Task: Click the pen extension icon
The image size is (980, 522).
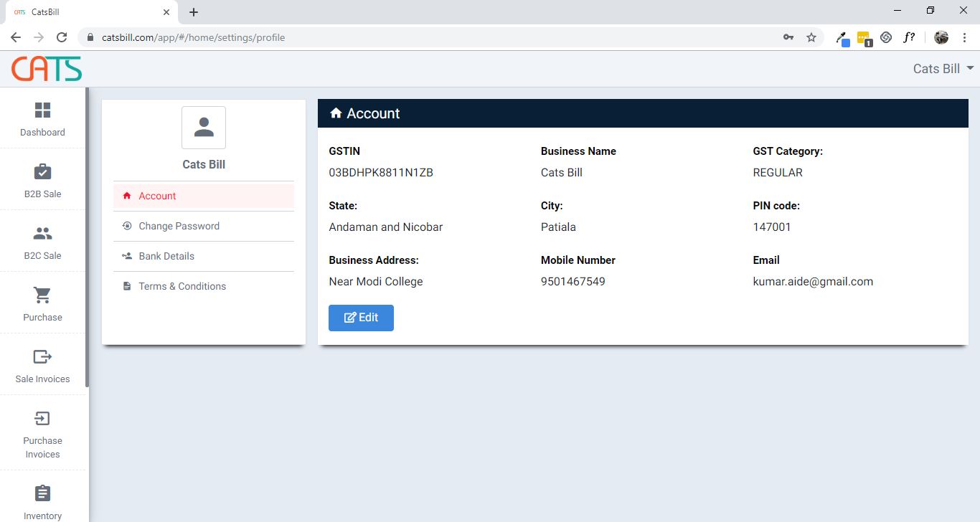Action: tap(842, 39)
